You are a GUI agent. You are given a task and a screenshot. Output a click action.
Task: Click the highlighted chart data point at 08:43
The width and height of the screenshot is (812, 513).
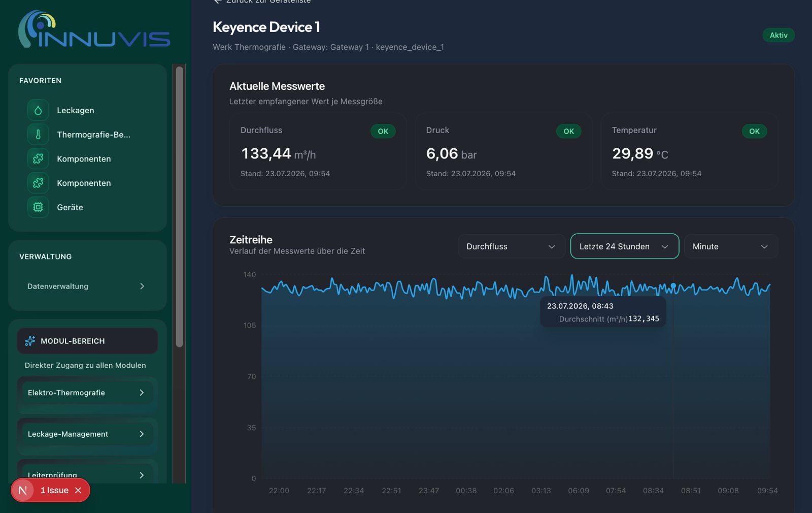pos(673,285)
